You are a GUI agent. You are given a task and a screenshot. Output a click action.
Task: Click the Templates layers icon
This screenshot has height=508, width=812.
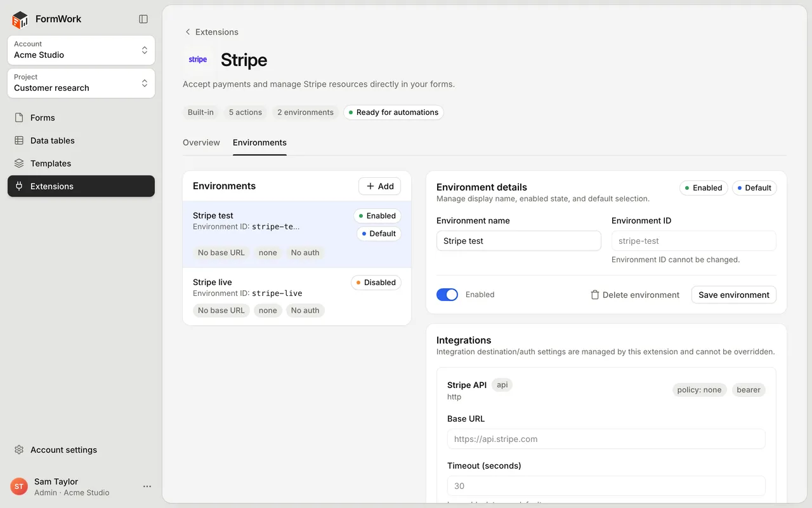coord(19,163)
